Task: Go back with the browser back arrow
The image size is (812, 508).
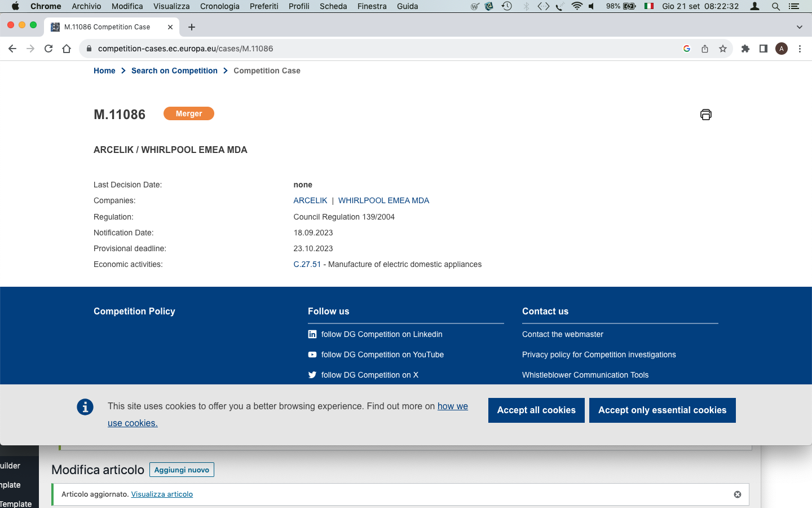Action: coord(12,49)
